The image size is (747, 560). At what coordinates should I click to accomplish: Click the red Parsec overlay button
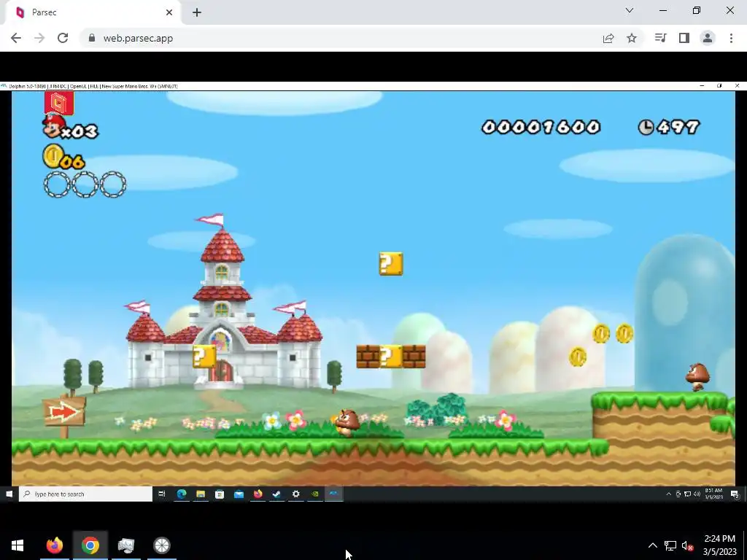coord(59,103)
